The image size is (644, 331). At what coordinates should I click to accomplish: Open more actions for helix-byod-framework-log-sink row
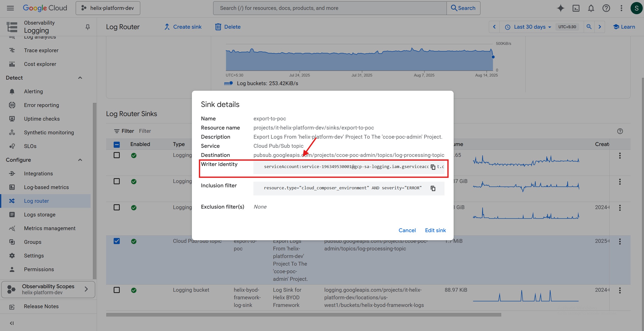pyautogui.click(x=620, y=290)
